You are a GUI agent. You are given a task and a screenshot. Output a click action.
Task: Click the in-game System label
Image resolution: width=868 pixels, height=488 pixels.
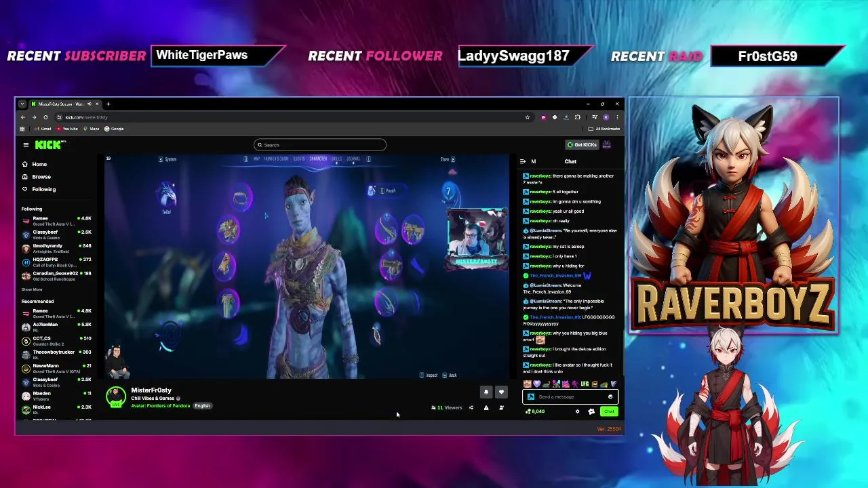click(x=170, y=159)
